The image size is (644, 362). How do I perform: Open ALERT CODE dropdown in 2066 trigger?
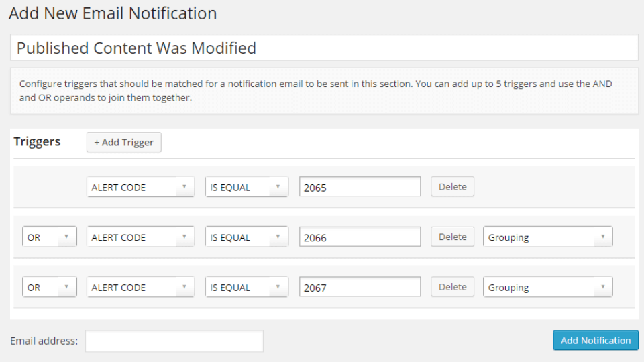[x=140, y=237]
